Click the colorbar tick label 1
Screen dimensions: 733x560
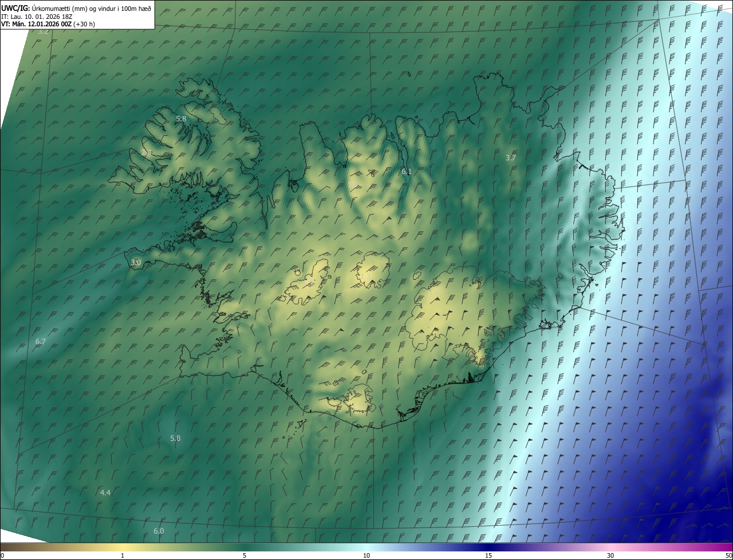[x=123, y=555]
